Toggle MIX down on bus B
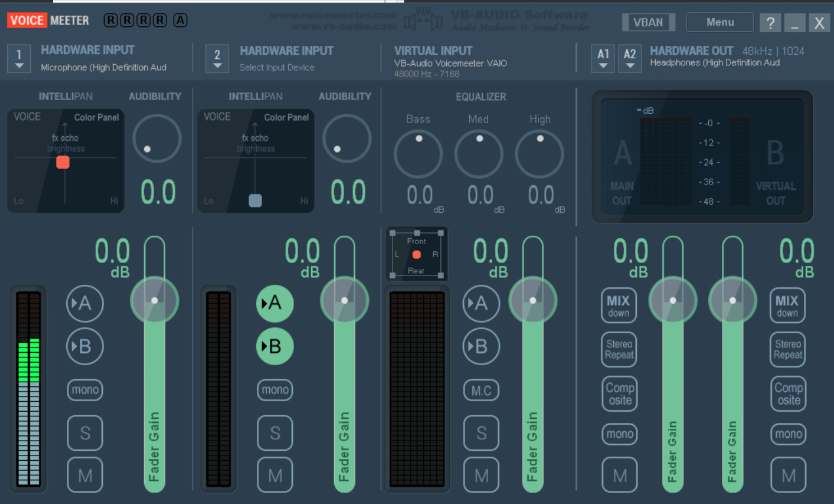The width and height of the screenshot is (834, 504). pos(787,306)
